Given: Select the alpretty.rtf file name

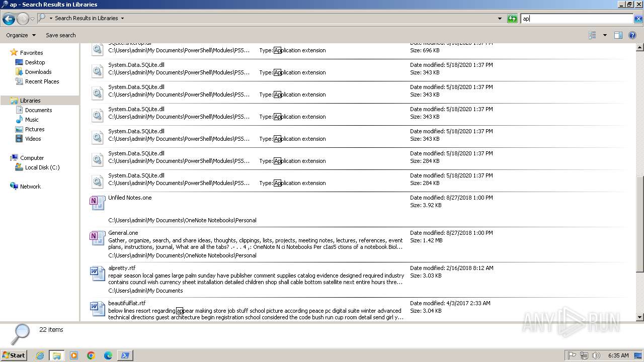Looking at the screenshot, I should (122, 268).
